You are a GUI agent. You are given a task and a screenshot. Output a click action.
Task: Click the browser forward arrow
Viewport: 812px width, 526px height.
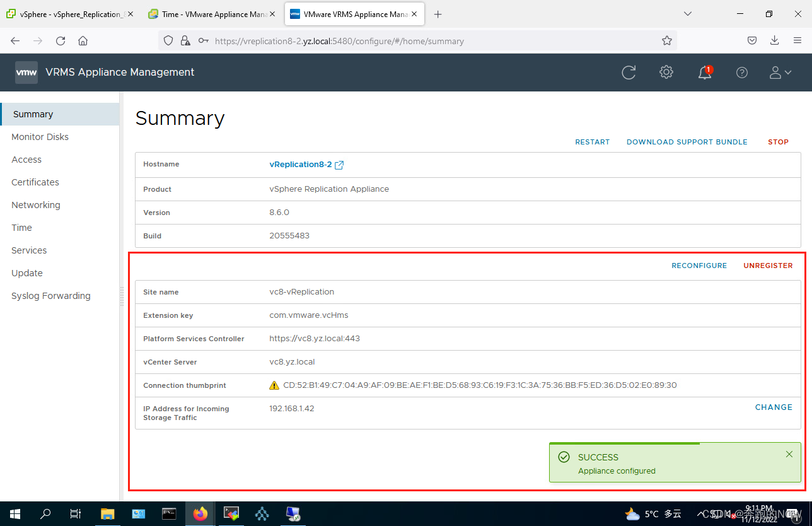tap(38, 41)
